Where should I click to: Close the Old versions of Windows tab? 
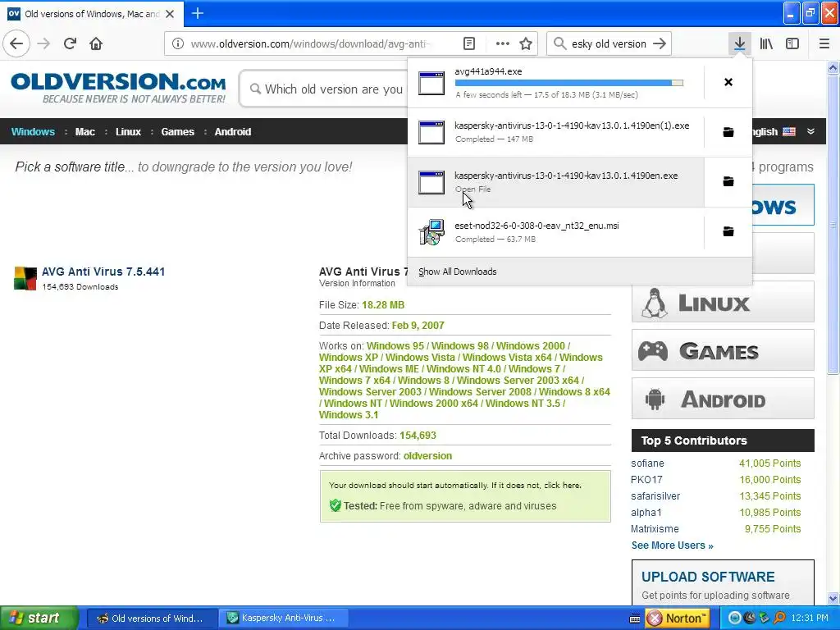tap(170, 14)
